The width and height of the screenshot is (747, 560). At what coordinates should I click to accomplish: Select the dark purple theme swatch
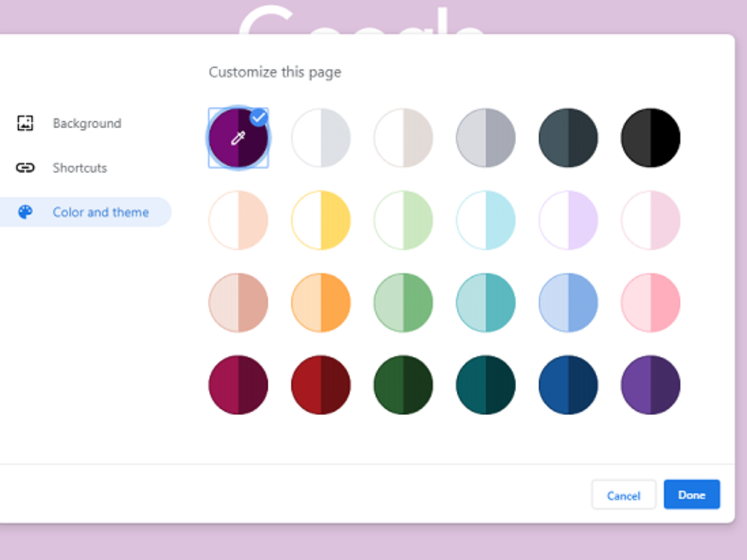[x=651, y=385]
